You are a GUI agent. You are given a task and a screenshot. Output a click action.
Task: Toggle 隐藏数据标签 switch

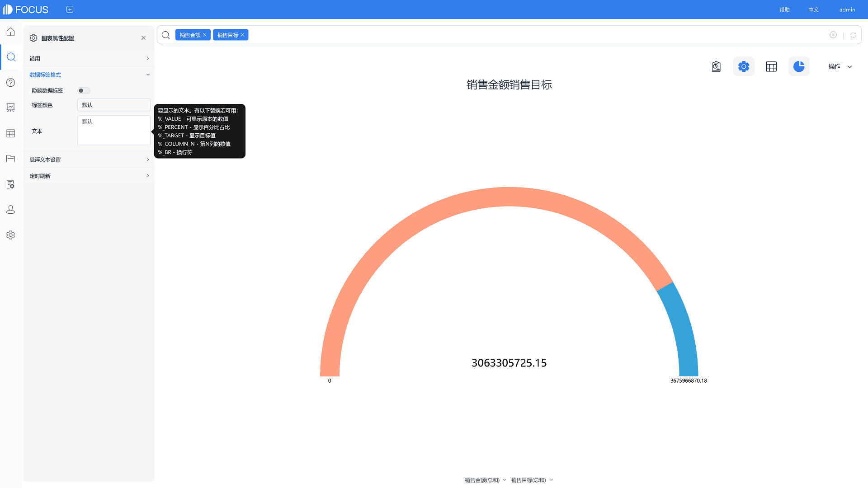84,91
